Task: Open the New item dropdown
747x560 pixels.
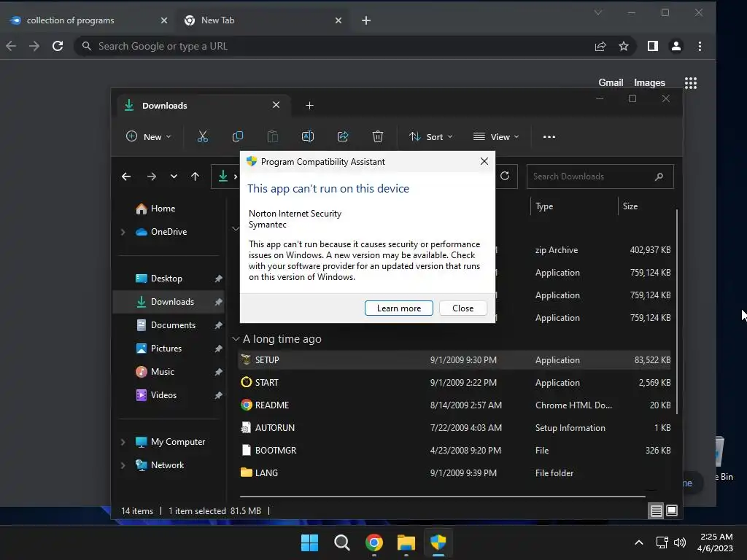Action: (x=149, y=136)
